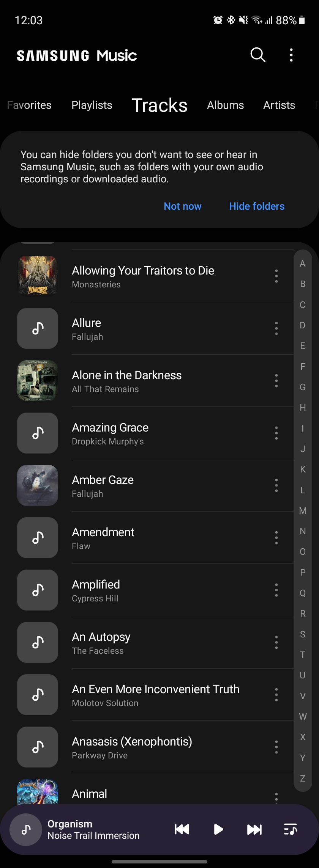
Task: Jump to letter M in index scrollbar
Action: point(303,511)
